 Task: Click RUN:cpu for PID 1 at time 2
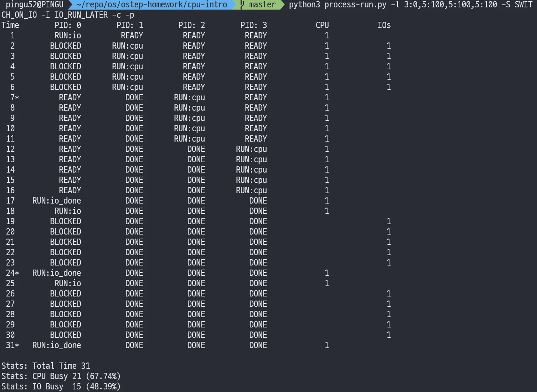pyautogui.click(x=128, y=46)
